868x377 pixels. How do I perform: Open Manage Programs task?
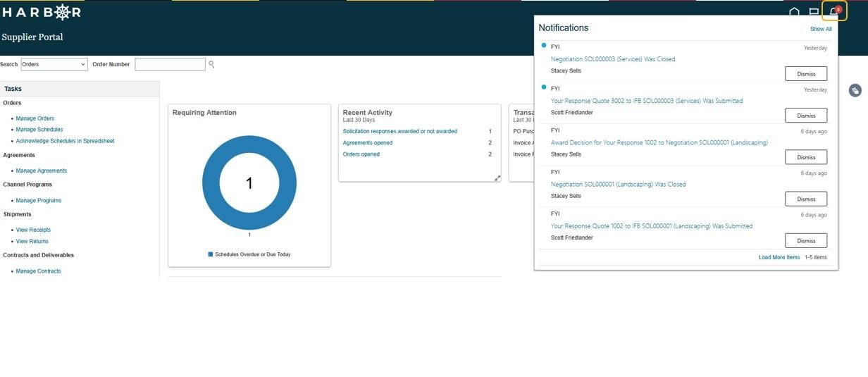[x=39, y=200]
